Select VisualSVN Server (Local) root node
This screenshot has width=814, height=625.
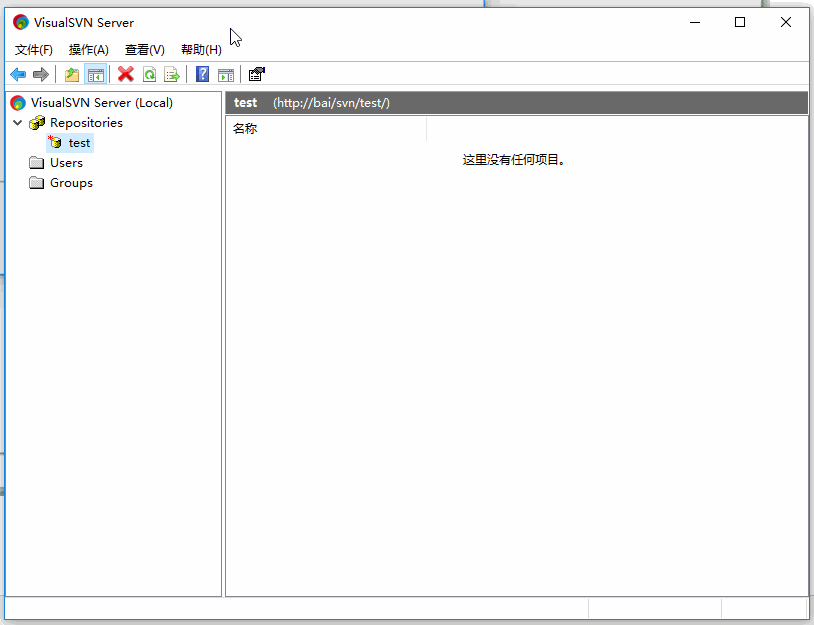click(x=102, y=103)
